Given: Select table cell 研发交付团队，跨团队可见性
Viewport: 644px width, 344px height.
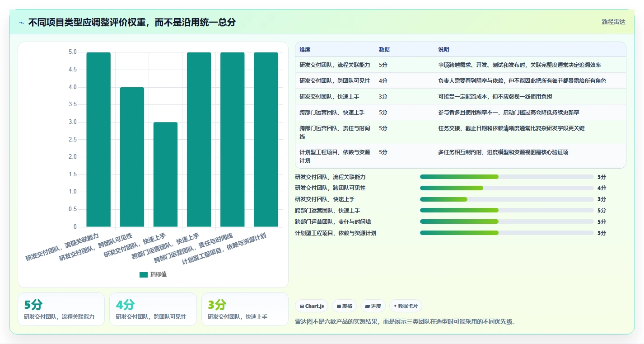Looking at the screenshot, I should click(x=335, y=81).
